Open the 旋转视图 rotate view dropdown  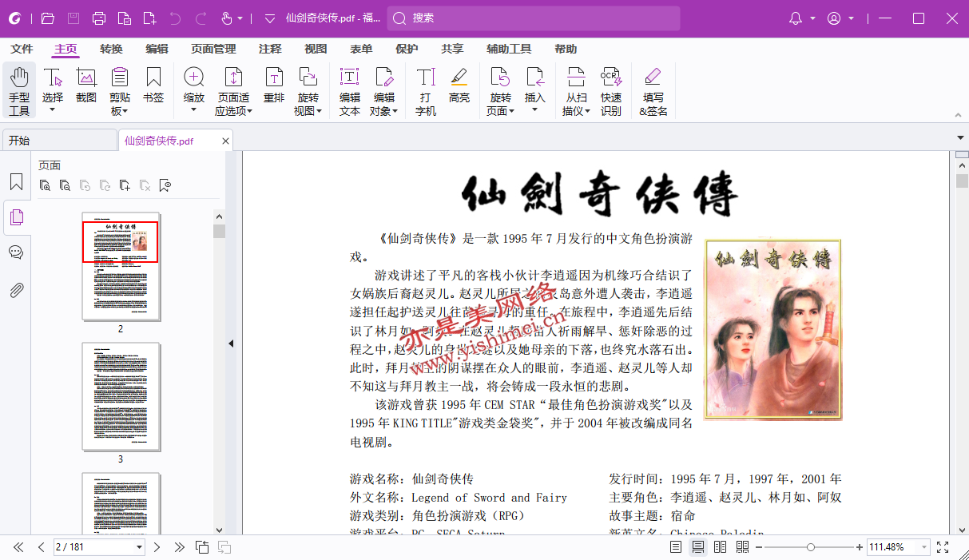tap(308, 111)
